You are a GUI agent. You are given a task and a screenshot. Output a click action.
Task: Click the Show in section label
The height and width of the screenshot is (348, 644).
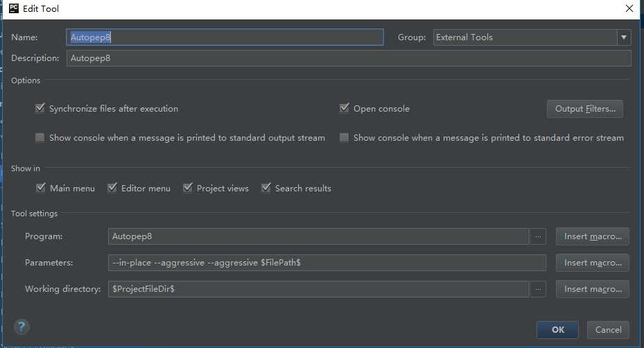click(26, 168)
